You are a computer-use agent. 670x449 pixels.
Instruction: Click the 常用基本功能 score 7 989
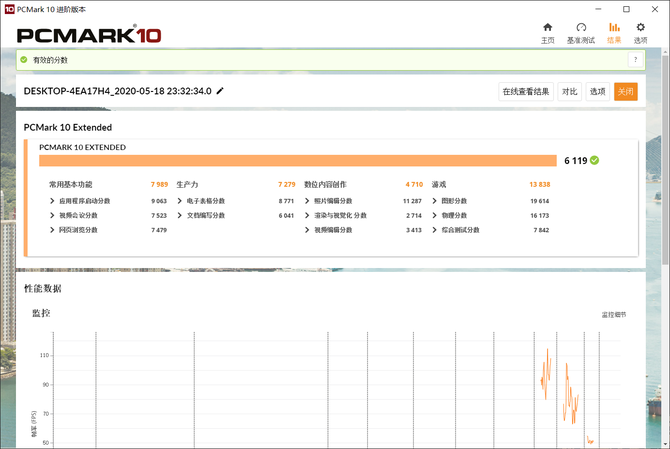(159, 184)
